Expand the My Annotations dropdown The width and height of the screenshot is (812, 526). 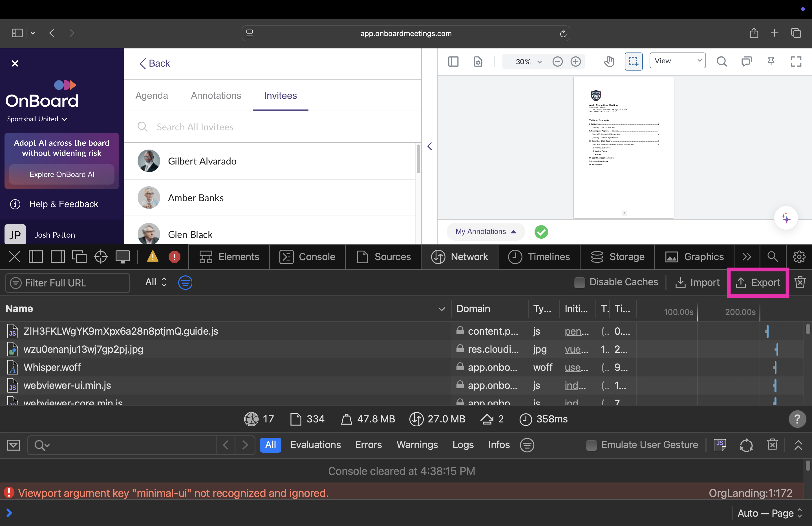click(486, 232)
